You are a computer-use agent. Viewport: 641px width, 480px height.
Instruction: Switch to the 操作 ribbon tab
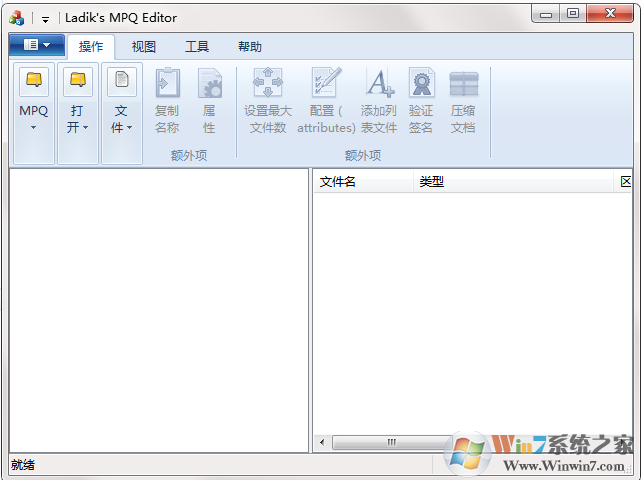click(91, 47)
